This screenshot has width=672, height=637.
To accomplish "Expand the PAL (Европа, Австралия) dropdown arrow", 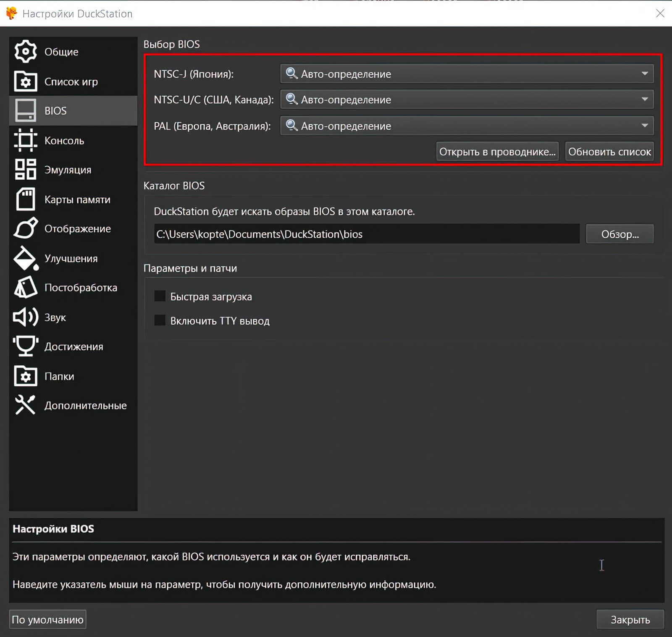I will pyautogui.click(x=645, y=125).
